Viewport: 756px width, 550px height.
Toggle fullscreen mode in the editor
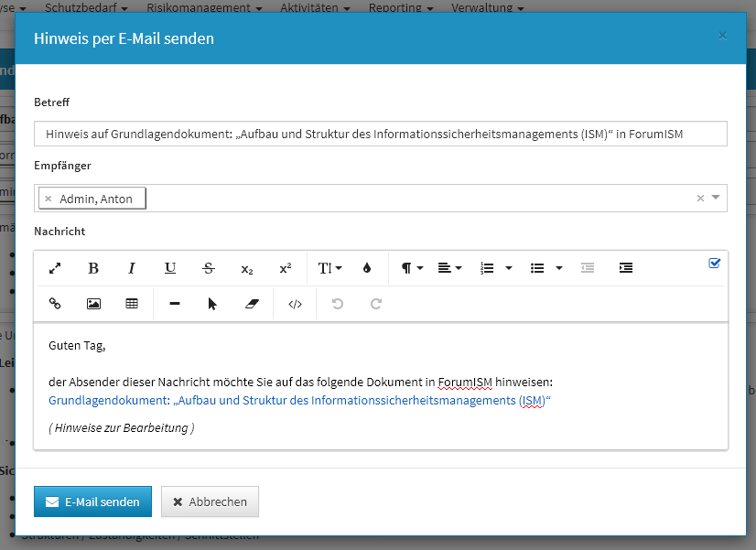point(55,268)
